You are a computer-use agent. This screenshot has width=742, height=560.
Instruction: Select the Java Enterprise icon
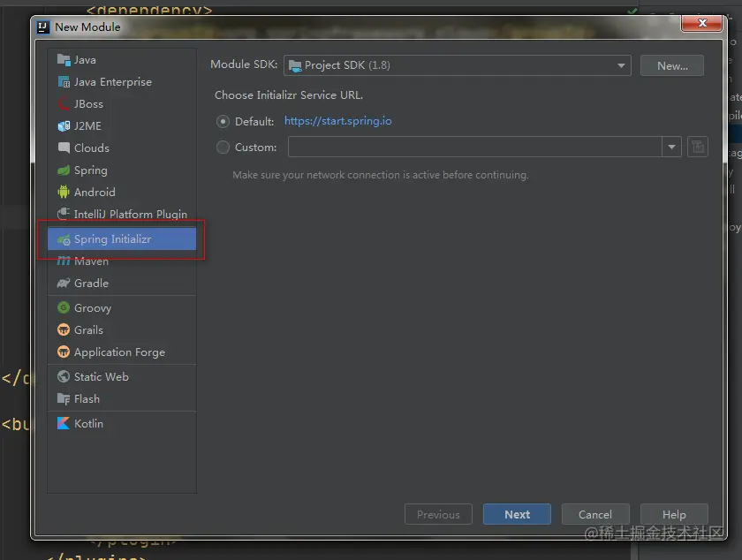[64, 82]
